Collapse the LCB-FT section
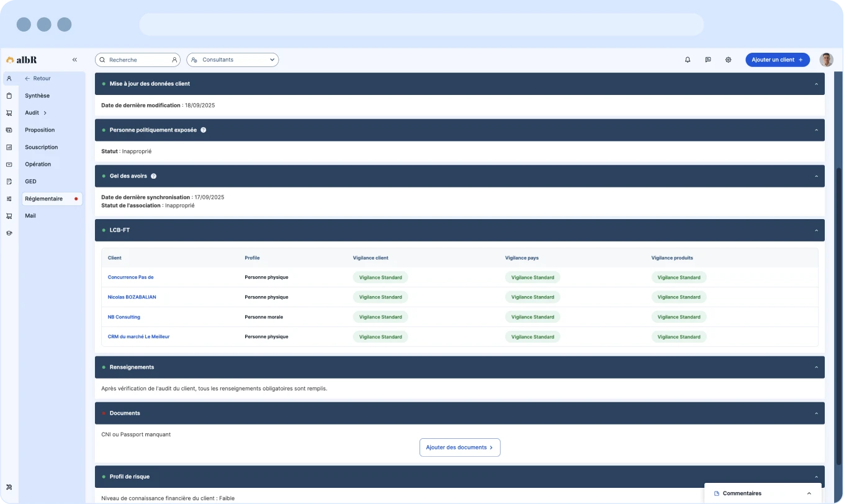 [816, 230]
